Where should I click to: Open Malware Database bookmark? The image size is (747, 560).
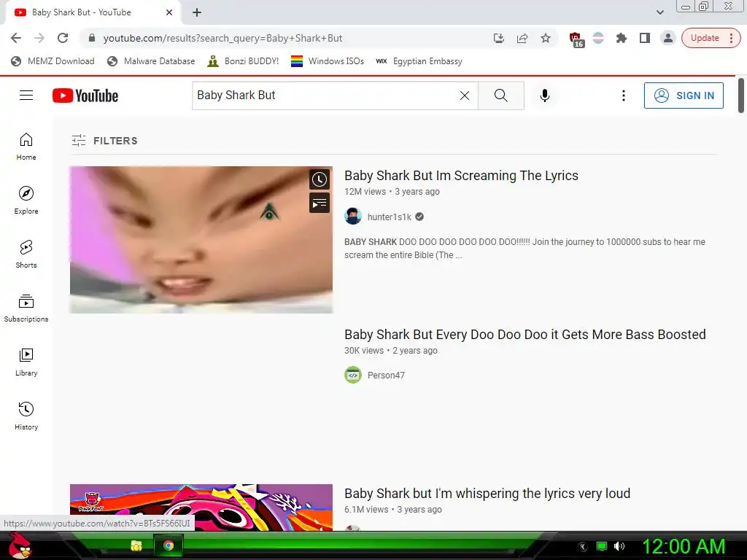click(x=151, y=61)
